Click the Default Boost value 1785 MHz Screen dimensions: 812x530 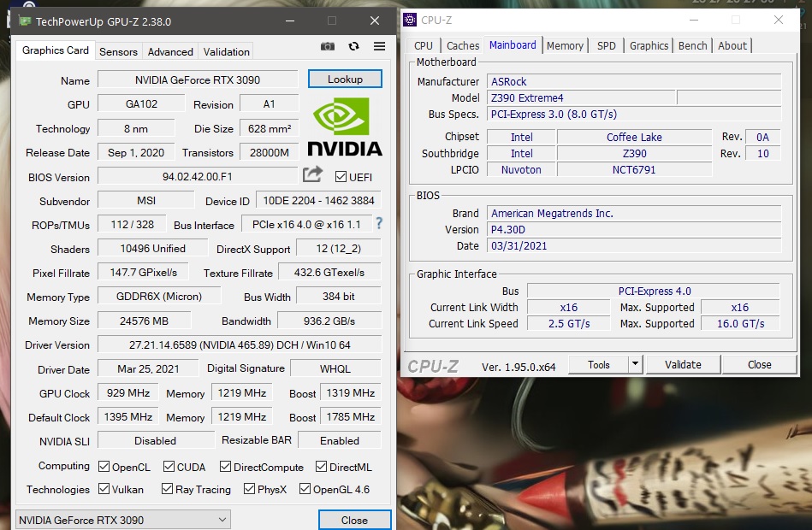(351, 416)
